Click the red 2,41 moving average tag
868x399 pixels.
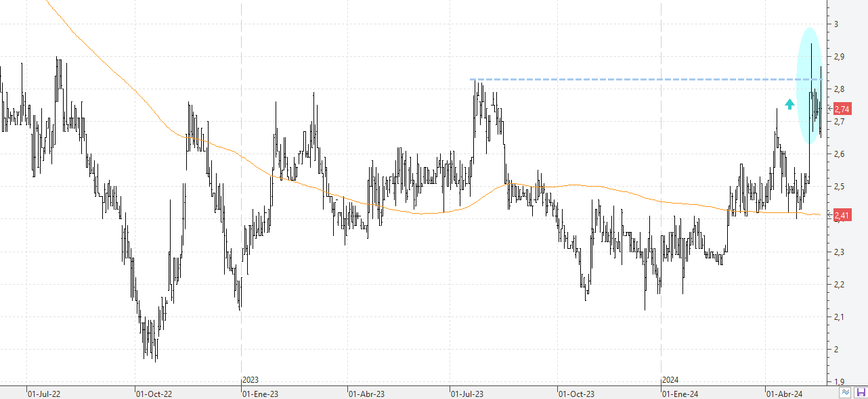click(842, 216)
